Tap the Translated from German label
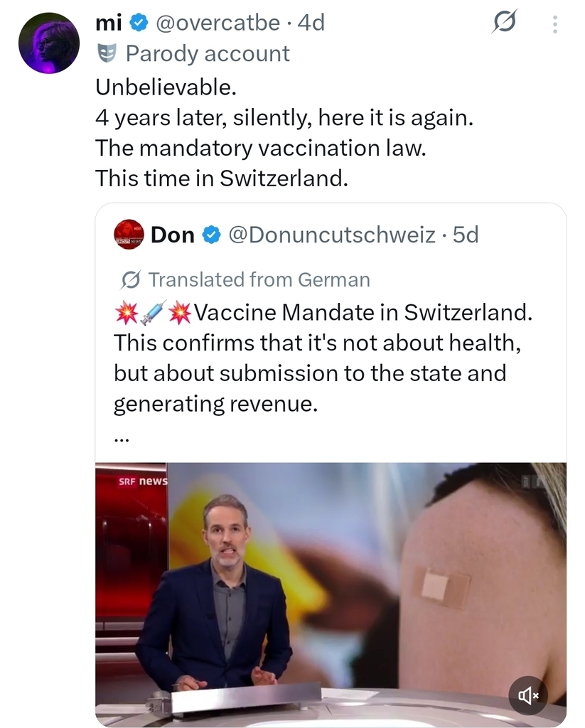 pos(259,279)
